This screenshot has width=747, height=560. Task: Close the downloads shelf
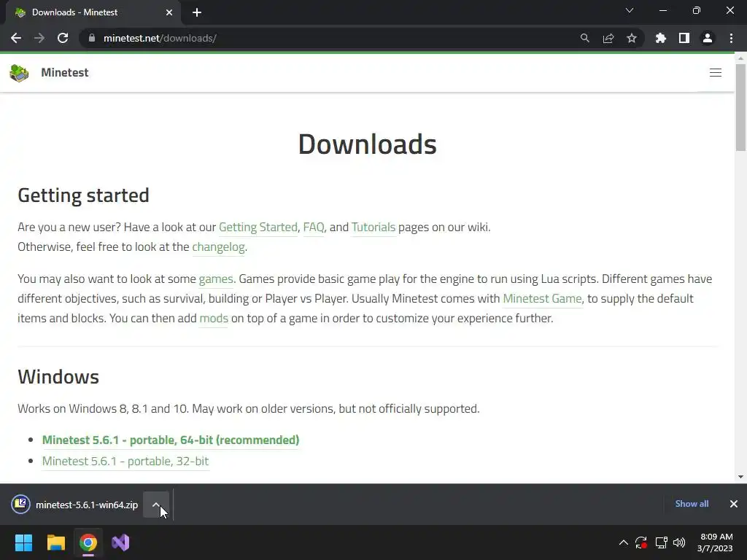[x=734, y=504]
